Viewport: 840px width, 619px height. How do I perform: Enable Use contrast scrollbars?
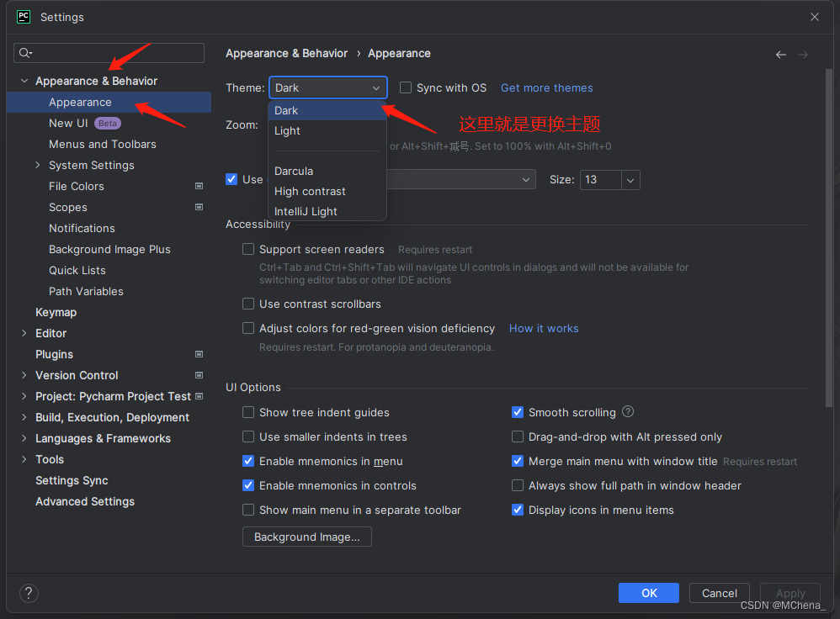click(248, 304)
